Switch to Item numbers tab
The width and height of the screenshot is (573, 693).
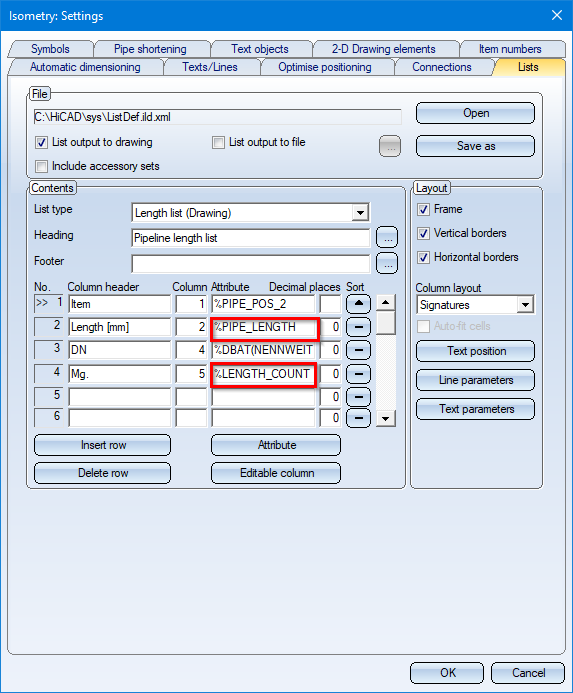[510, 49]
